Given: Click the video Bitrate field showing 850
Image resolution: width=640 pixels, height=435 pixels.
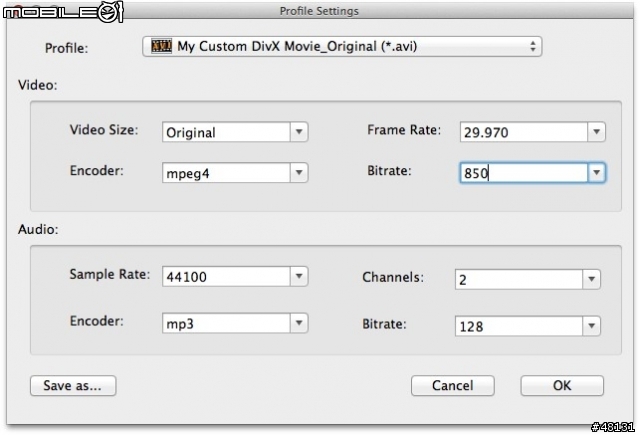Looking at the screenshot, I should (522, 173).
